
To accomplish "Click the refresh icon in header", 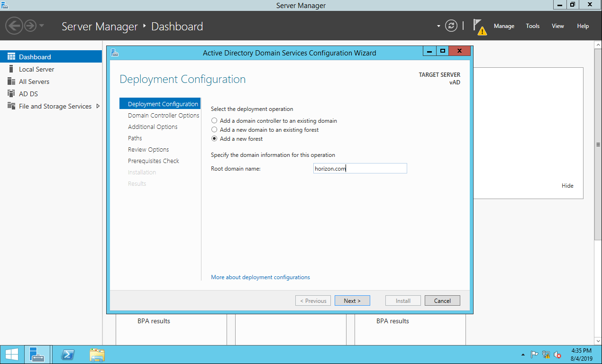I will (x=451, y=26).
